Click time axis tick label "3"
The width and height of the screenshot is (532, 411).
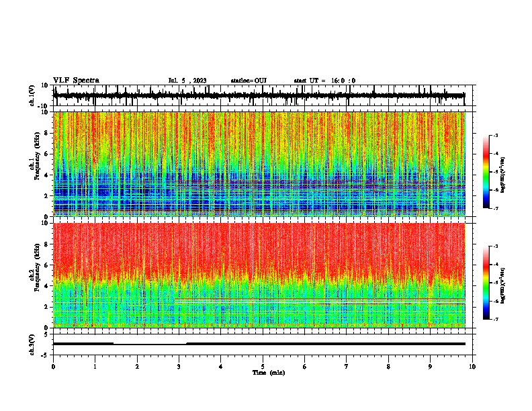coord(179,367)
